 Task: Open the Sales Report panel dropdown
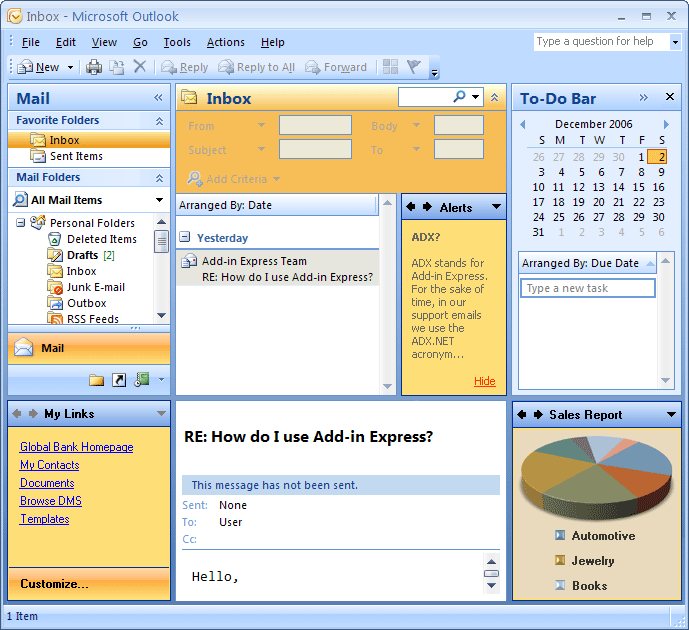click(x=671, y=415)
